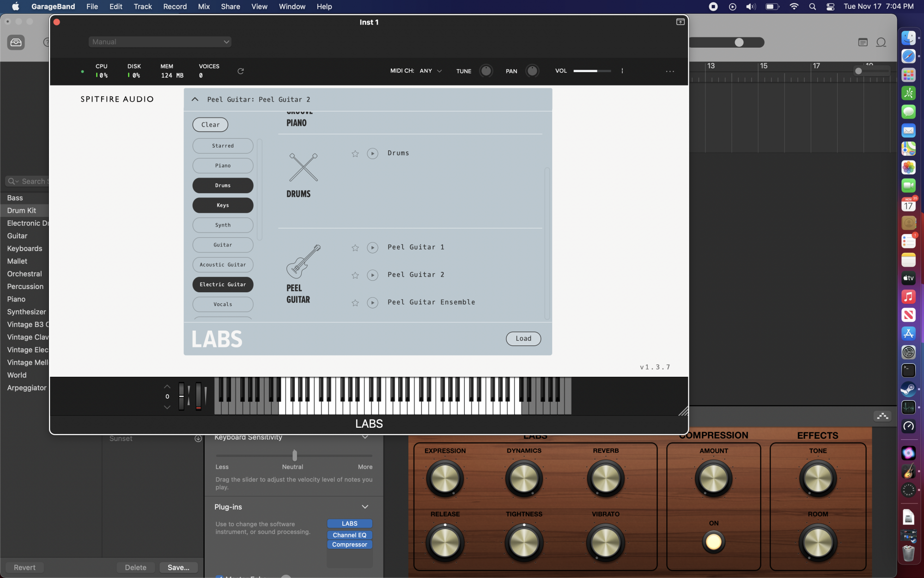The image size is (924, 578).
Task: Collapse the Peel Guitar preset browser chevron
Action: [195, 99]
